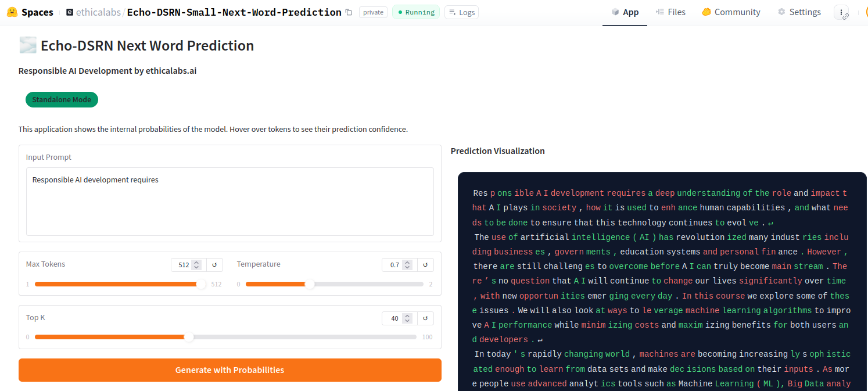Click the private visibility badge
The height and width of the screenshot is (391, 868).
click(x=373, y=12)
